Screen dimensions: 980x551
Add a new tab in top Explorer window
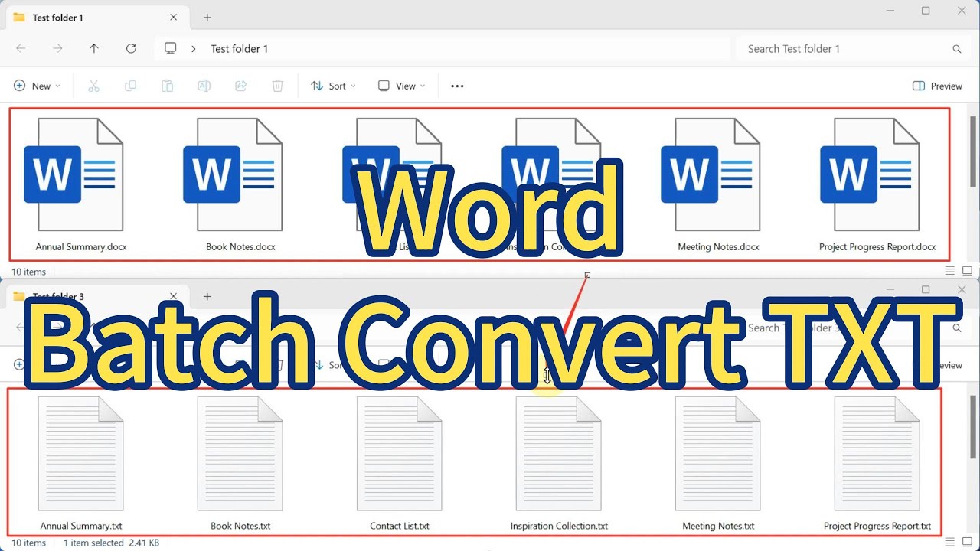pyautogui.click(x=207, y=18)
